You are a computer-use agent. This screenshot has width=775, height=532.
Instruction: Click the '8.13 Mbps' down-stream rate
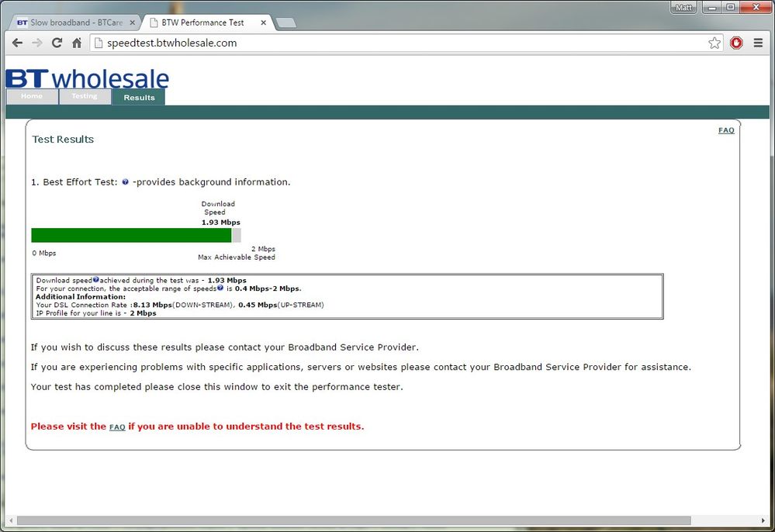coord(152,305)
